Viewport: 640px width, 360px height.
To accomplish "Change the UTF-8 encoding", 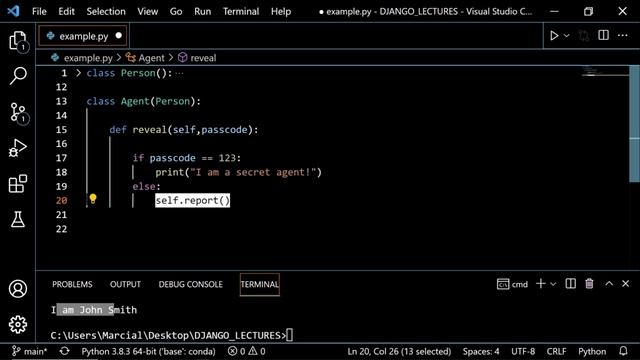I will click(x=523, y=351).
